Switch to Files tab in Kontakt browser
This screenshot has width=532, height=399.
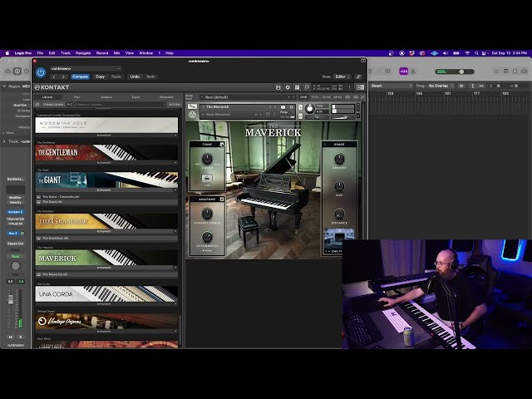(77, 97)
